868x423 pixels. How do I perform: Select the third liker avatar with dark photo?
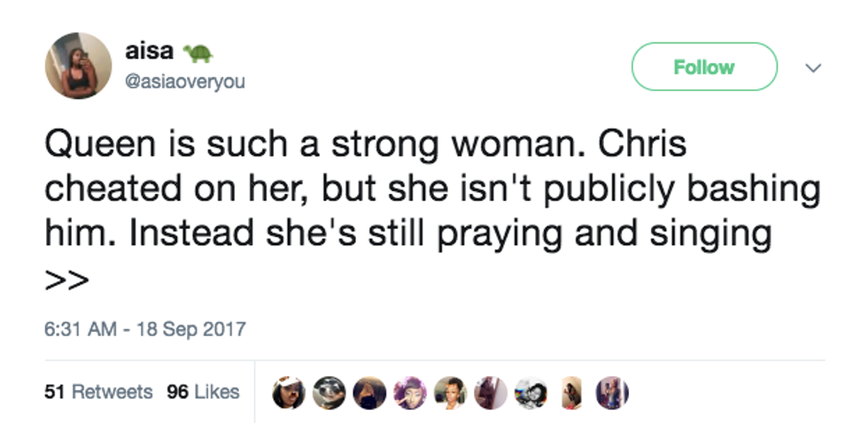[x=370, y=392]
